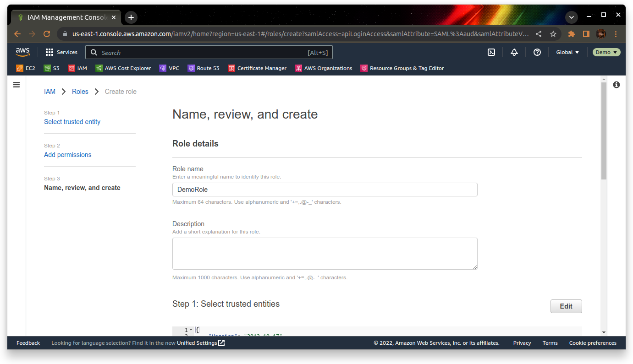Open EC2 favorite shortcut
The width and height of the screenshot is (633, 364).
[x=26, y=68]
